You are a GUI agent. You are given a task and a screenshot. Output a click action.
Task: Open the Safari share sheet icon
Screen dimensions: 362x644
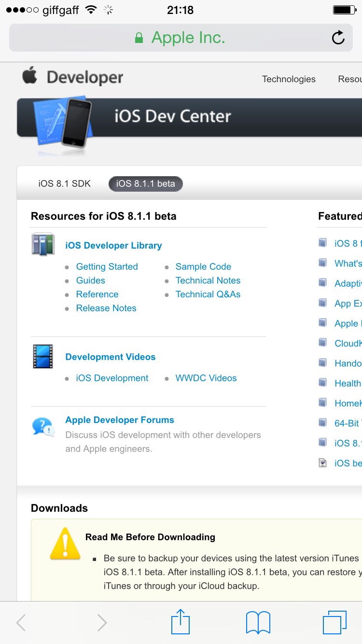181,622
